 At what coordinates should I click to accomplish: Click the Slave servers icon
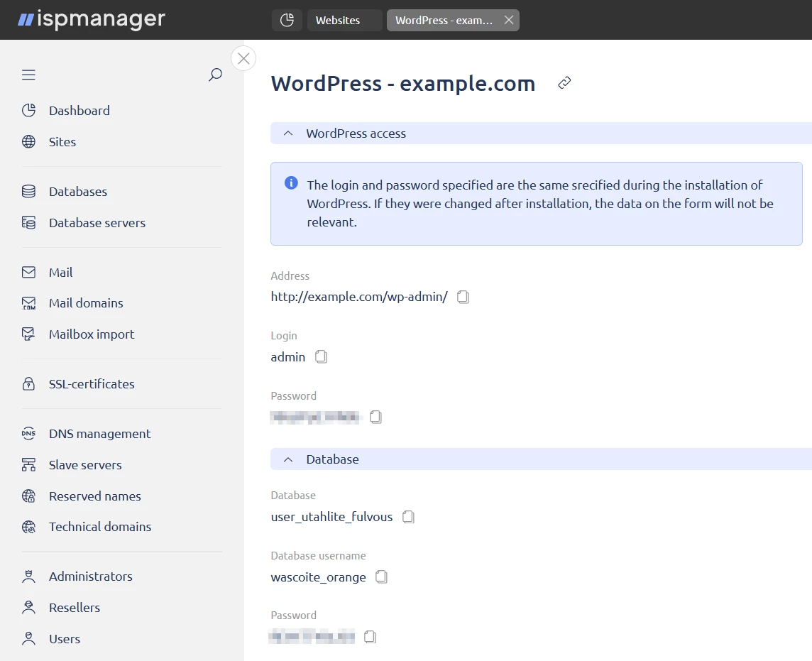(x=29, y=464)
